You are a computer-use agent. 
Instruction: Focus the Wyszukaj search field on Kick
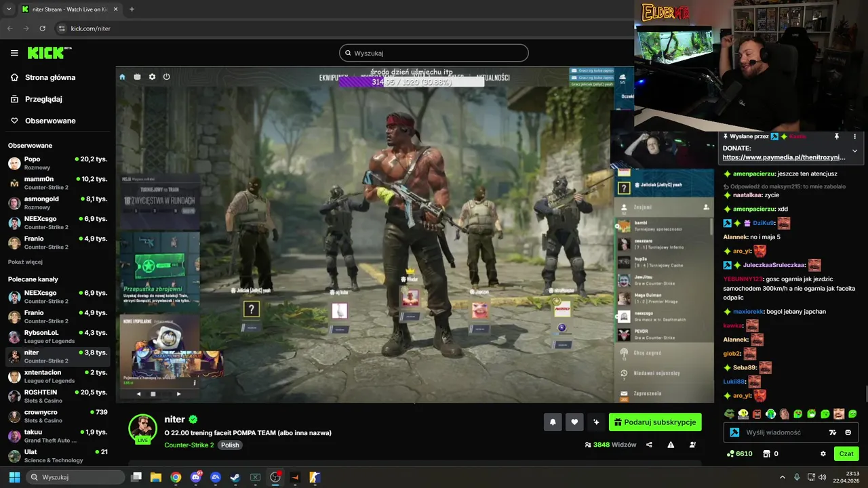[434, 53]
